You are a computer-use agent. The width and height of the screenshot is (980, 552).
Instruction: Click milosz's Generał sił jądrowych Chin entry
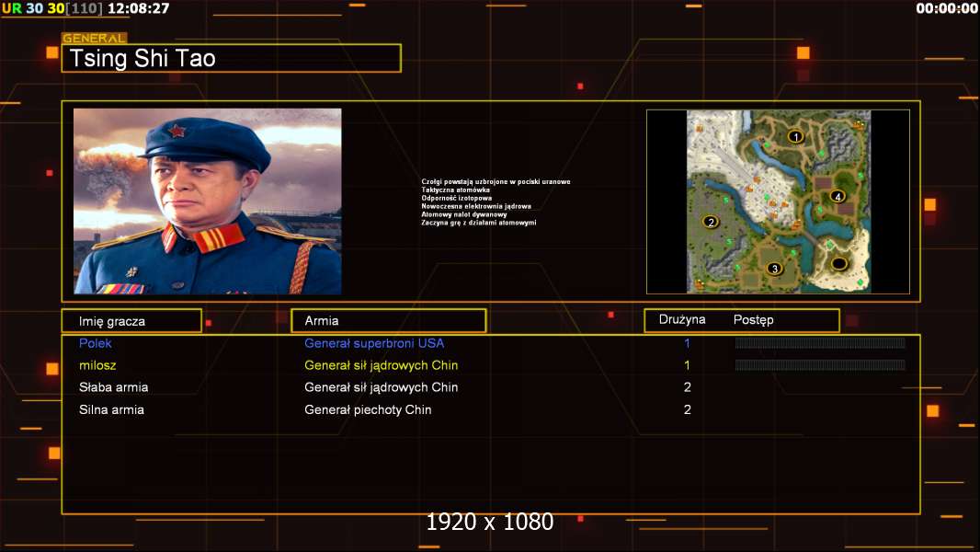382,366
